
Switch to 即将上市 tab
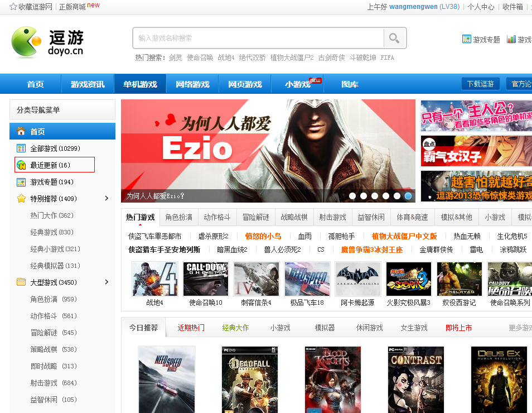(459, 328)
